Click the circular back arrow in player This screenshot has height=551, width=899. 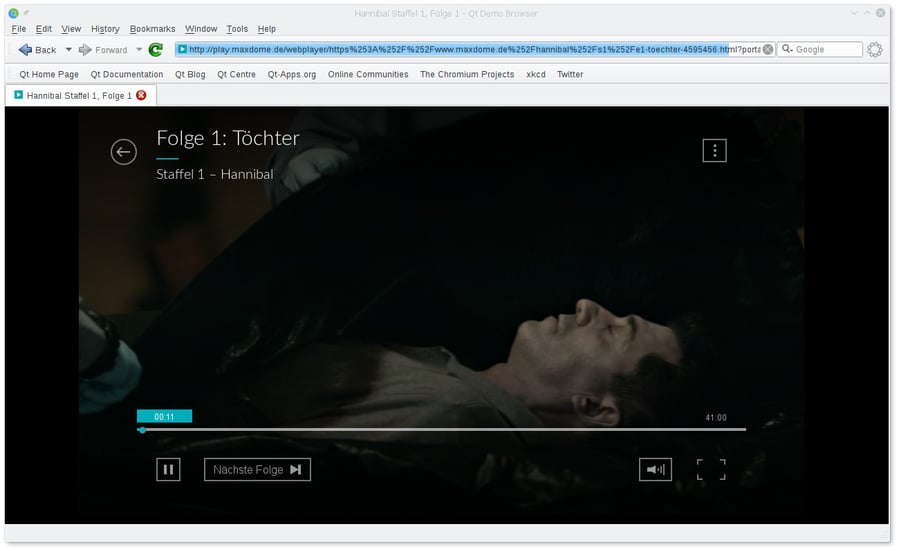(124, 152)
